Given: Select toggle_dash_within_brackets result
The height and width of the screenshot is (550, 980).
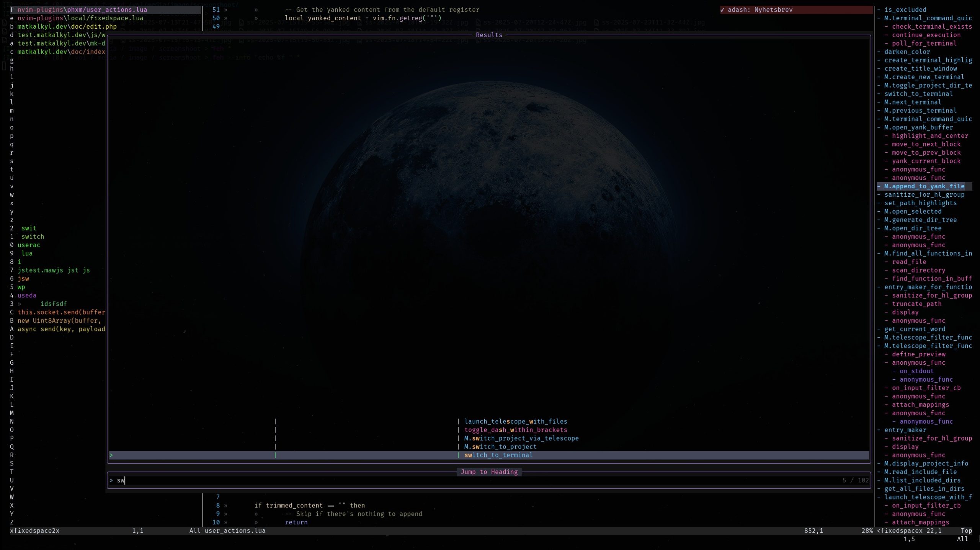Looking at the screenshot, I should (515, 430).
